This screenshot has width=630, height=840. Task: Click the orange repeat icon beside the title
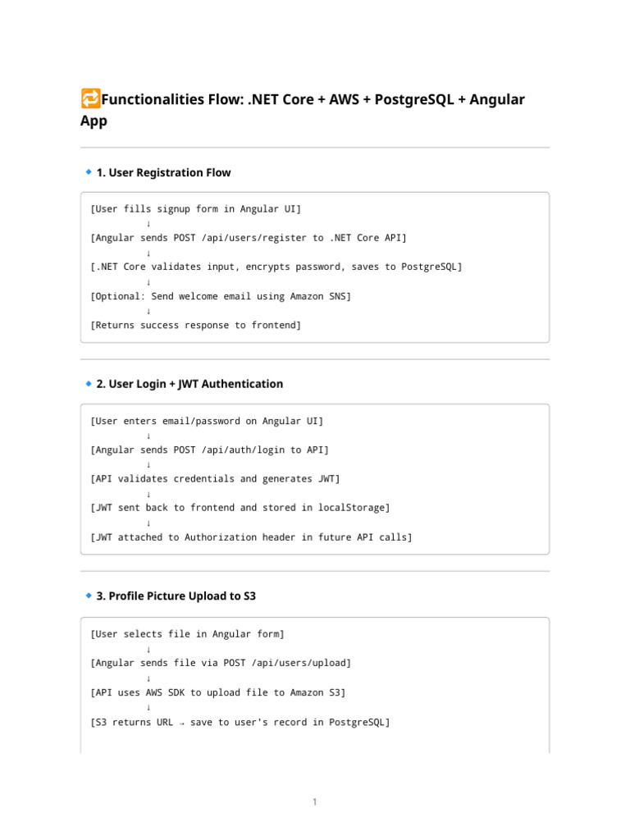click(x=90, y=100)
